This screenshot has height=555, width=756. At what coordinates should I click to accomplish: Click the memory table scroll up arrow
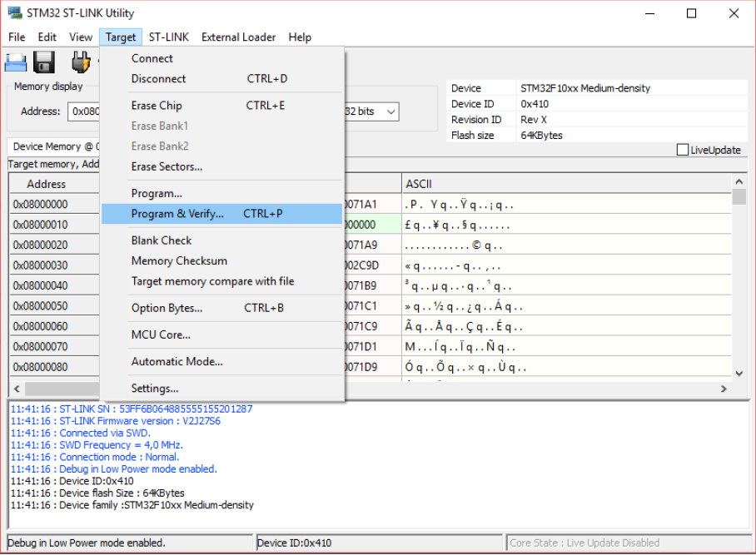pos(739,181)
